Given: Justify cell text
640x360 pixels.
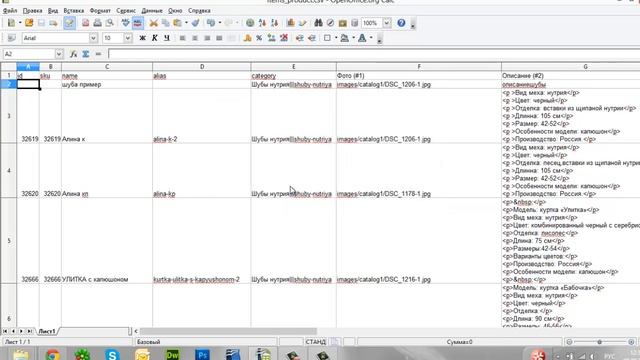Looking at the screenshot, I should pyautogui.click(x=219, y=38).
